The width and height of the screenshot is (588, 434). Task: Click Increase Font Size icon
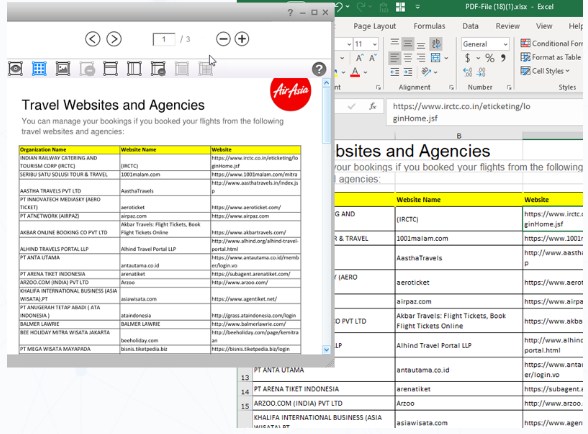(x=359, y=58)
